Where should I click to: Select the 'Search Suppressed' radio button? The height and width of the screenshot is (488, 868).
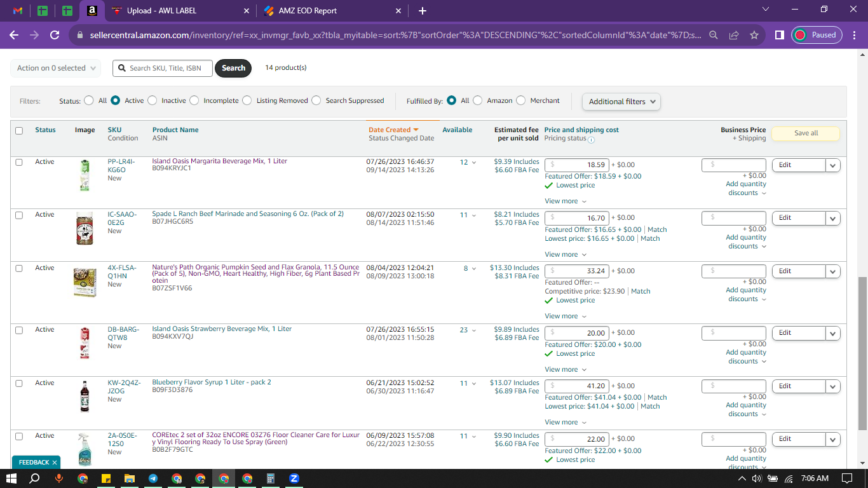tap(316, 100)
